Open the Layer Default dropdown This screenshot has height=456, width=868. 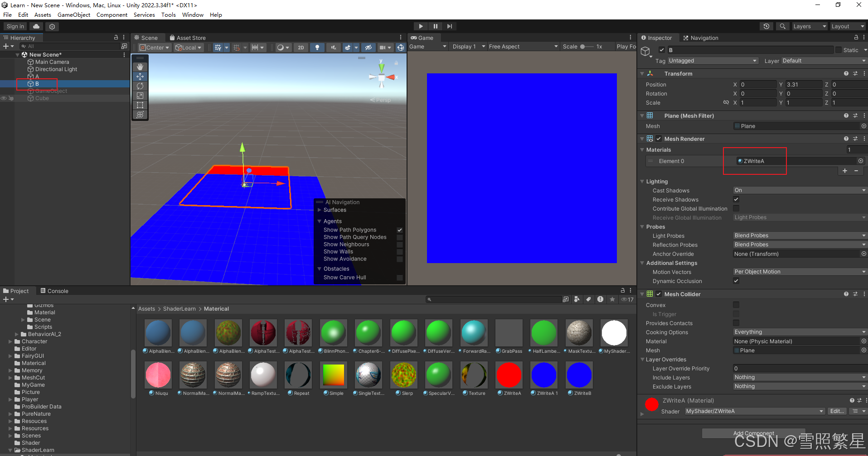[824, 61]
